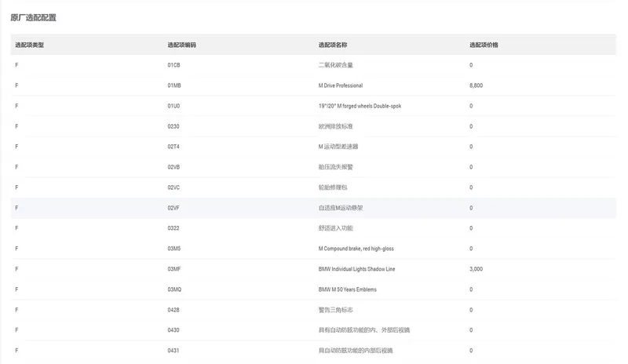Select the 原厂选配配置 section heading
The width and height of the screenshot is (628, 364).
coord(33,17)
